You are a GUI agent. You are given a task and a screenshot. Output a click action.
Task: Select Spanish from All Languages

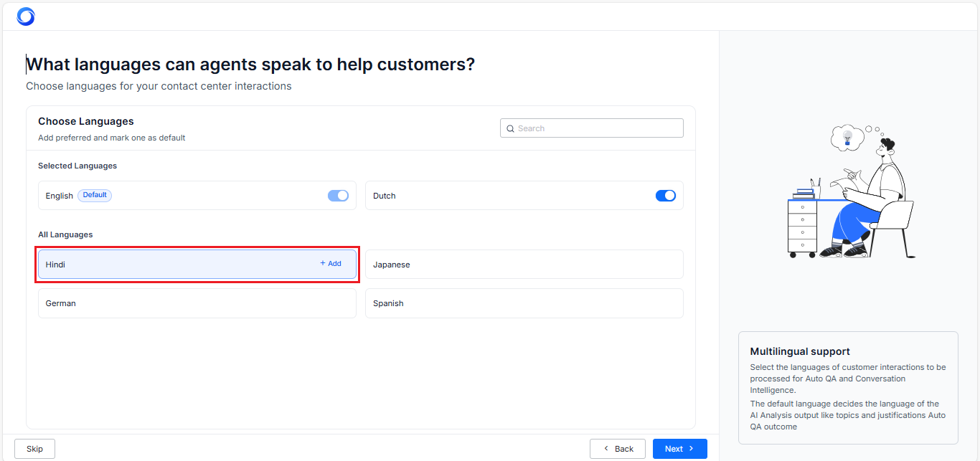524,303
